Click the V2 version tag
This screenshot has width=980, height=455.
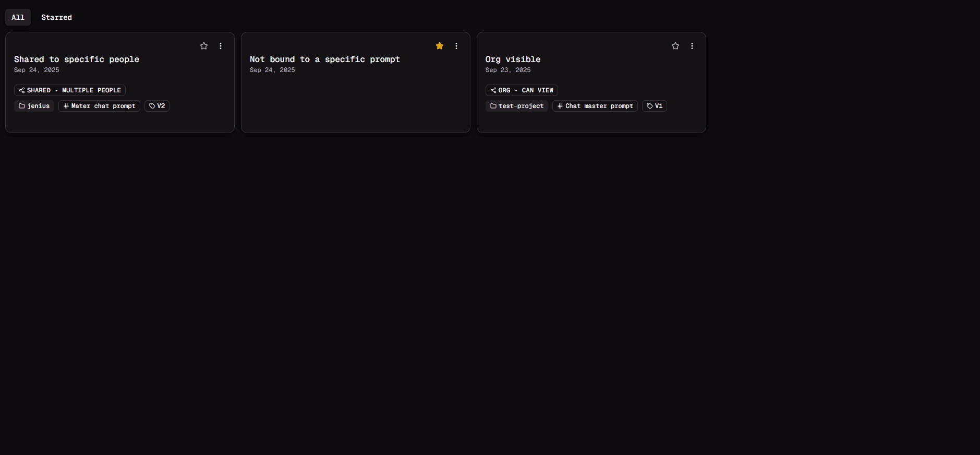[x=157, y=106]
